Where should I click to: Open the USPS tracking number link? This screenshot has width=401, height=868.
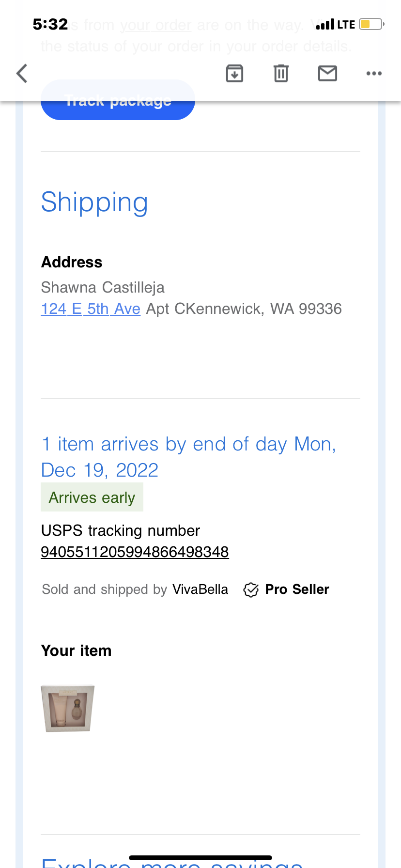tap(135, 552)
